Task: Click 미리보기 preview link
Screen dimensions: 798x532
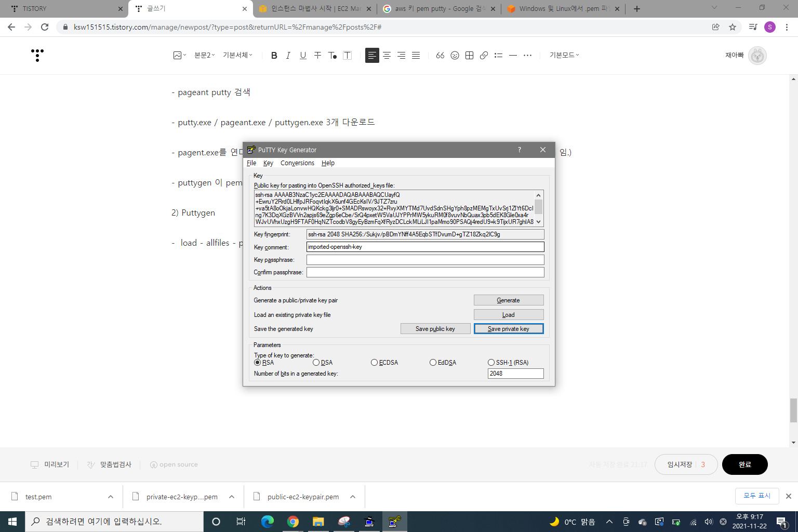Action: point(50,464)
